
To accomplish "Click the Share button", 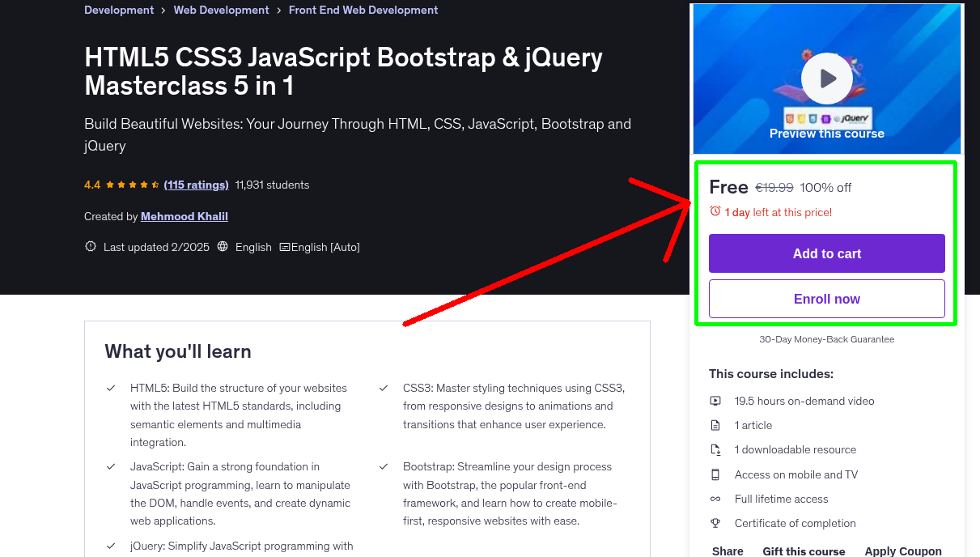I will 728,551.
